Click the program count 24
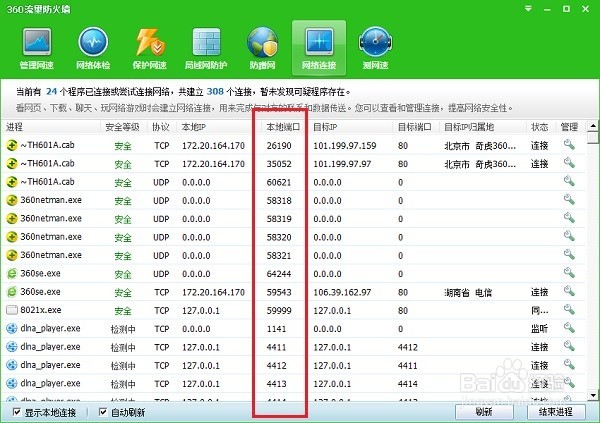Screen dimensions: 600x423 pyautogui.click(x=51, y=91)
